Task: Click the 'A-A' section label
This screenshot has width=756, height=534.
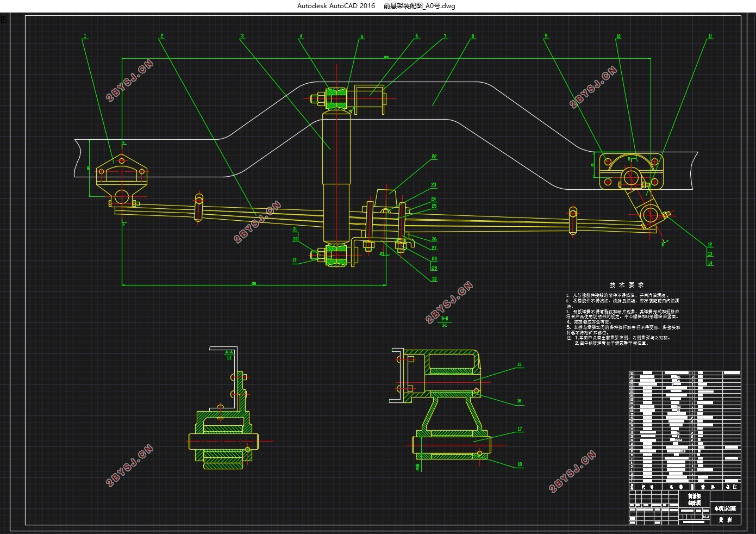Action: tap(229, 352)
